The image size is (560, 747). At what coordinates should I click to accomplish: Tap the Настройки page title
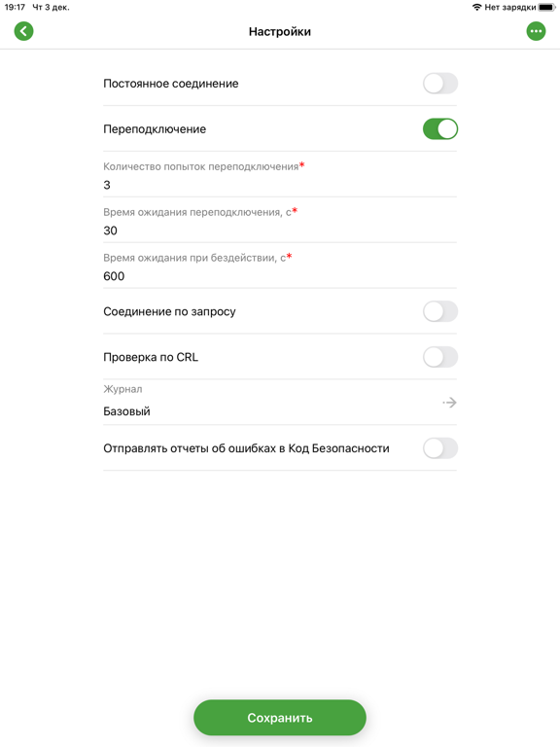point(280,31)
